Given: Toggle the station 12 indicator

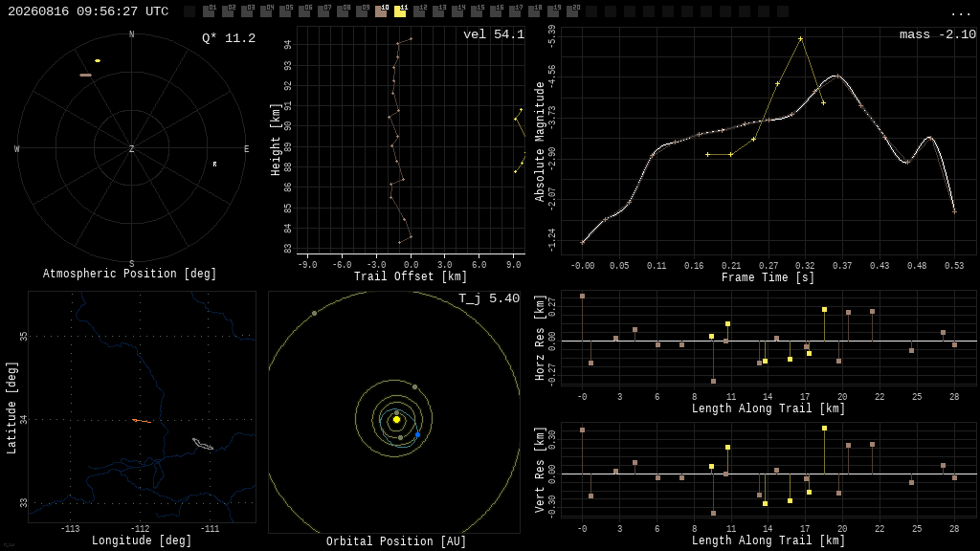Looking at the screenshot, I should pos(419,11).
